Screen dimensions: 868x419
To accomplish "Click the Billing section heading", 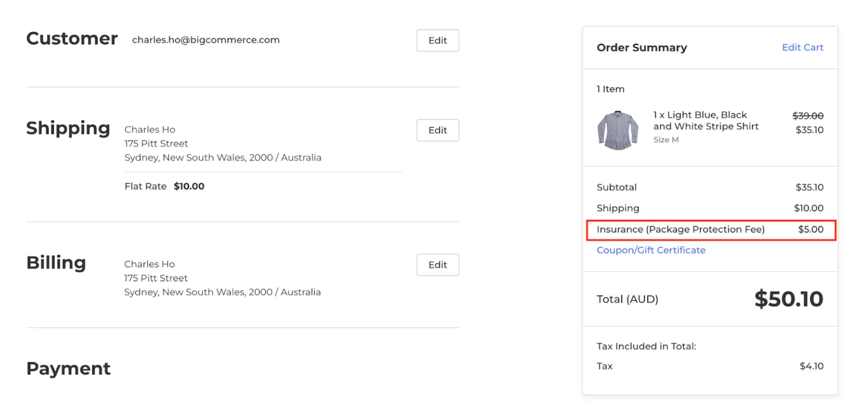I will click(56, 263).
